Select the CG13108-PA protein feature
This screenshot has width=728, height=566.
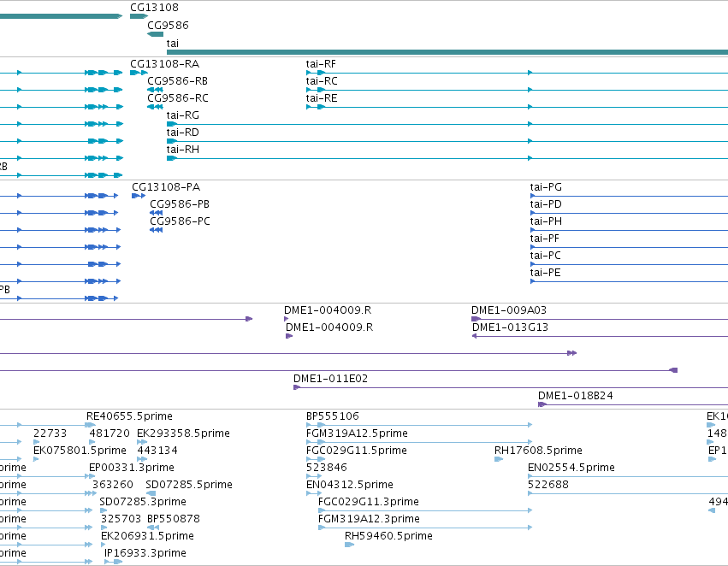tap(166, 187)
